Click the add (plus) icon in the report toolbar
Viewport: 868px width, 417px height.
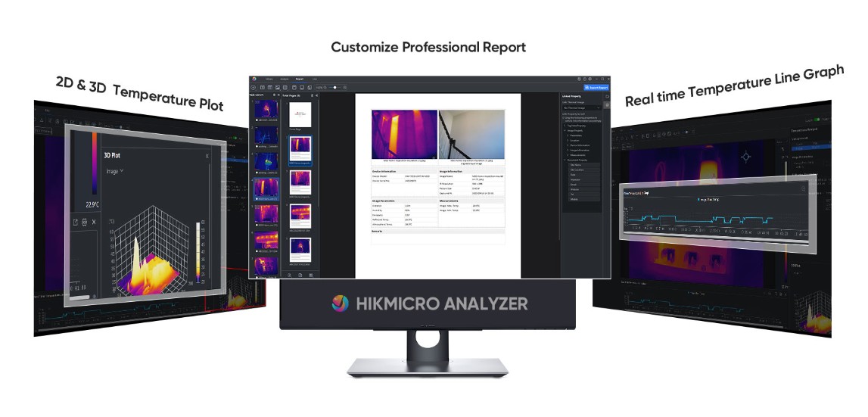coord(253,88)
